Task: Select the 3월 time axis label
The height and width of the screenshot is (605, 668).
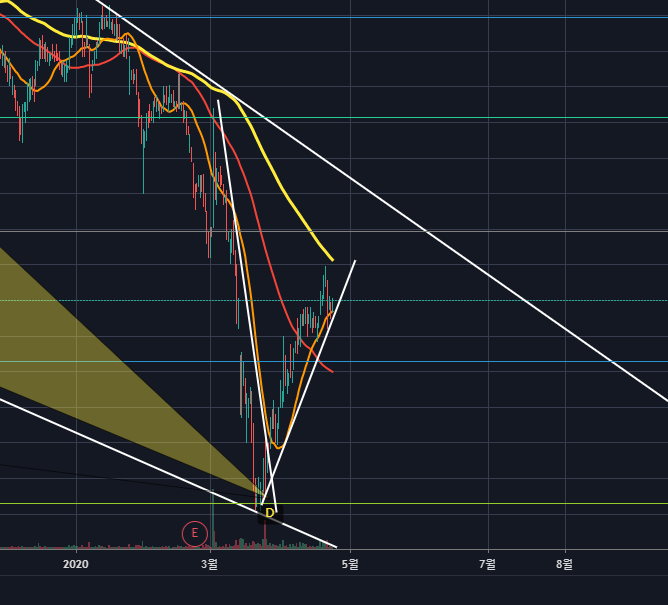Action: click(x=210, y=564)
